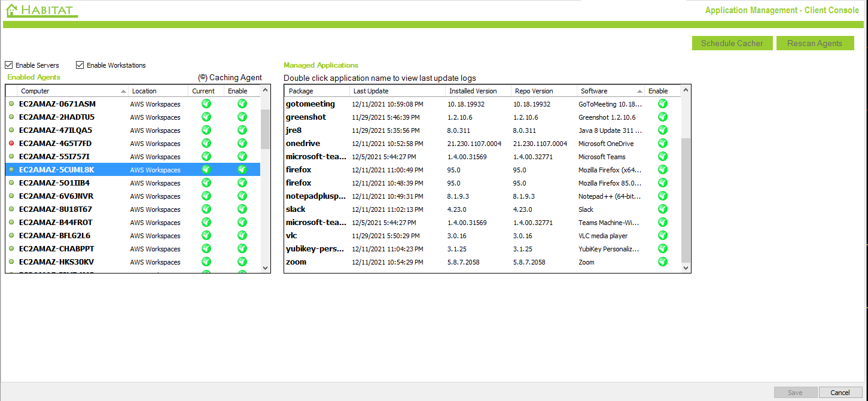
Task: Uncheck the Enable Servers checkbox
Action: tap(8, 65)
